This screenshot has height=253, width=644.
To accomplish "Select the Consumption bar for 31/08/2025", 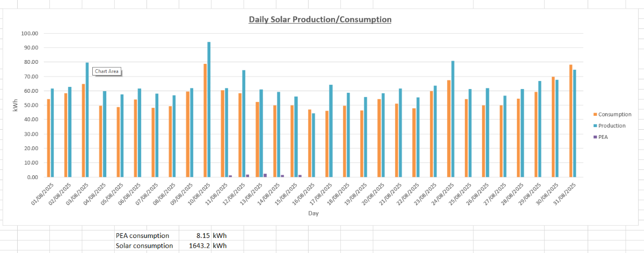I will pyautogui.click(x=570, y=121).
